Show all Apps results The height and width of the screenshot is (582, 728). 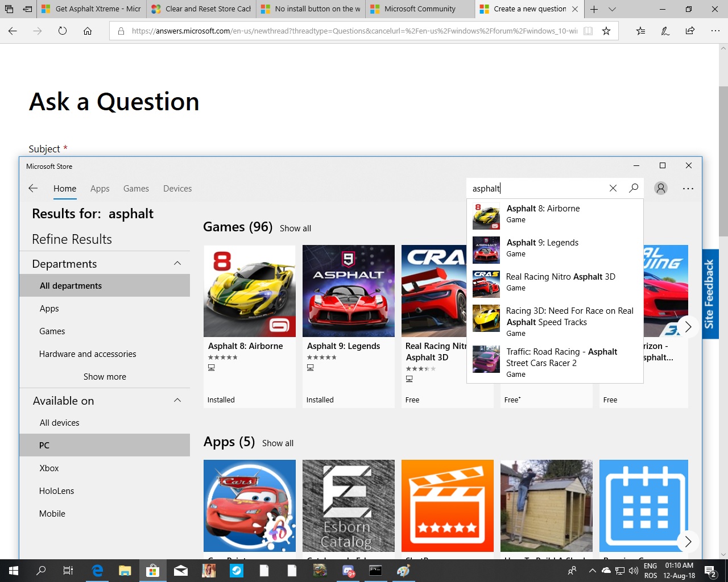(x=278, y=443)
